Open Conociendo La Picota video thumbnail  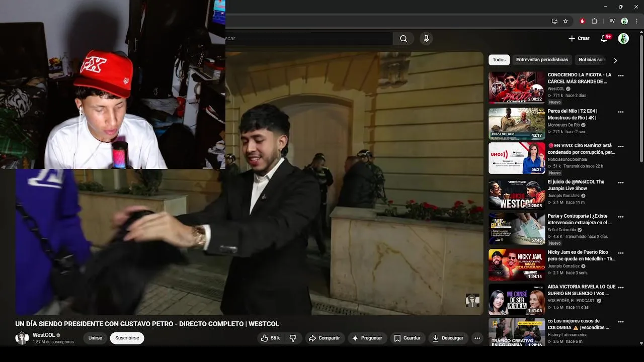[x=517, y=87]
